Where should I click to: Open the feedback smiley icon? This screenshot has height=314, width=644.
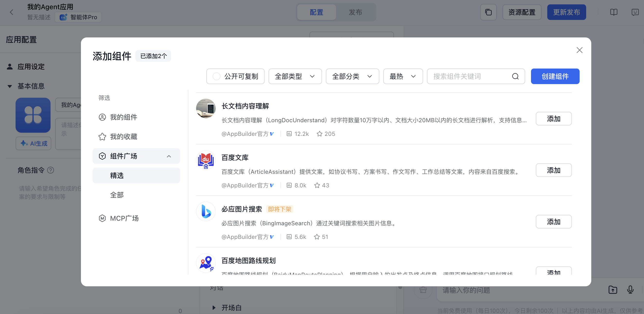(x=635, y=12)
